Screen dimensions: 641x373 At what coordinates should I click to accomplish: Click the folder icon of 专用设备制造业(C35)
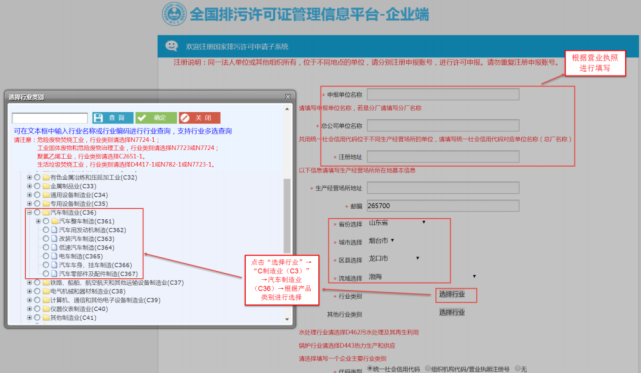(x=46, y=204)
